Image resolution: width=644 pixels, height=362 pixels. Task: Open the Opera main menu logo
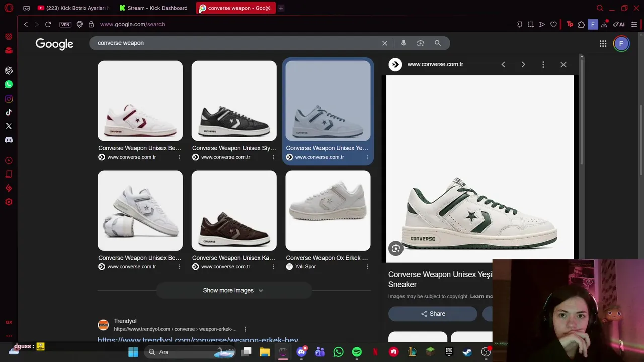[9, 8]
